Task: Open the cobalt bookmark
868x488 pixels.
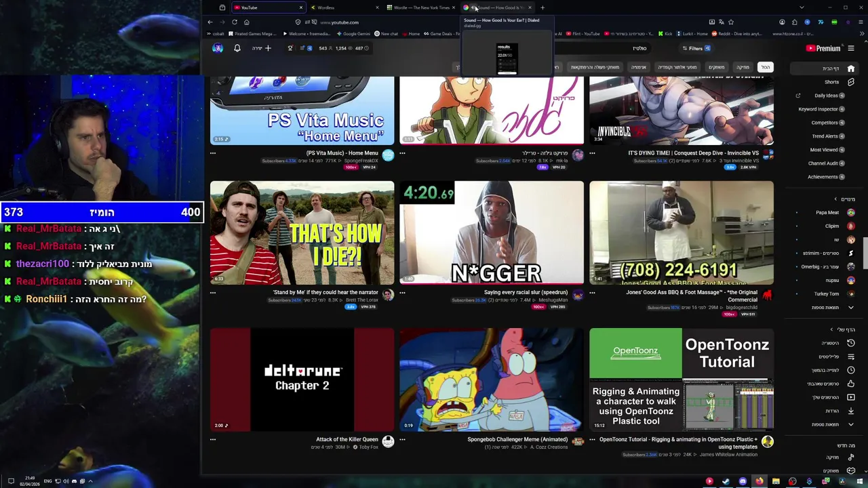Action: click(216, 34)
